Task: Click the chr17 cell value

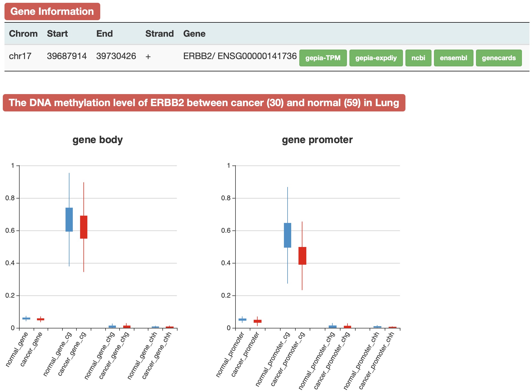Action: 20,56
